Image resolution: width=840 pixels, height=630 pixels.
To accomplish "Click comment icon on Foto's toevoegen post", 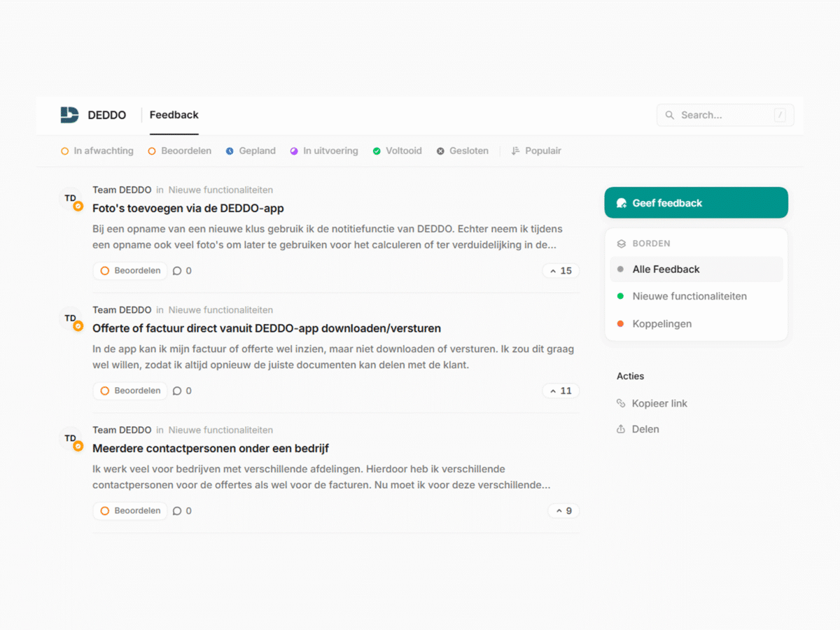I will [177, 271].
